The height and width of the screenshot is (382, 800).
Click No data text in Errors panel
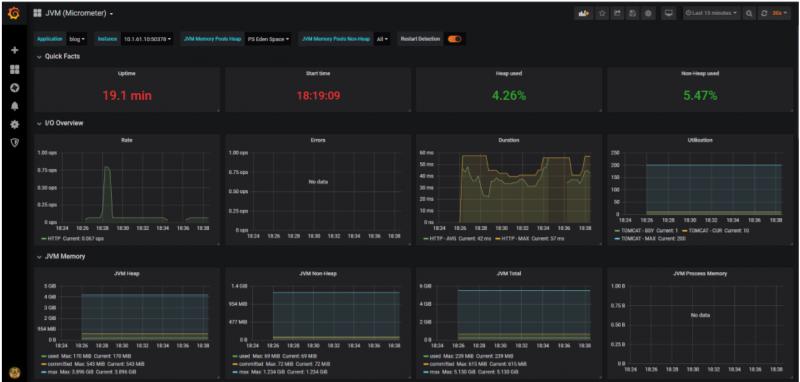(318, 182)
